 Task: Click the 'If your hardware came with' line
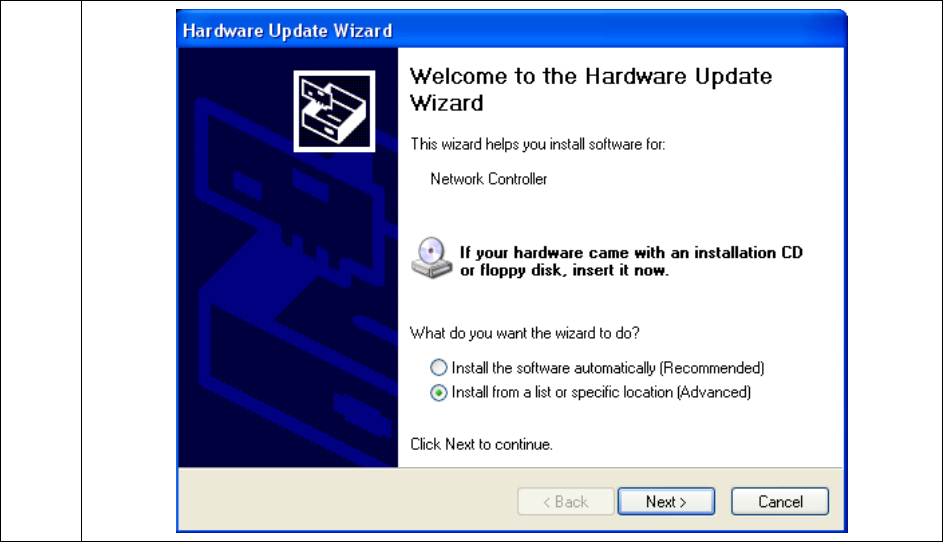631,253
